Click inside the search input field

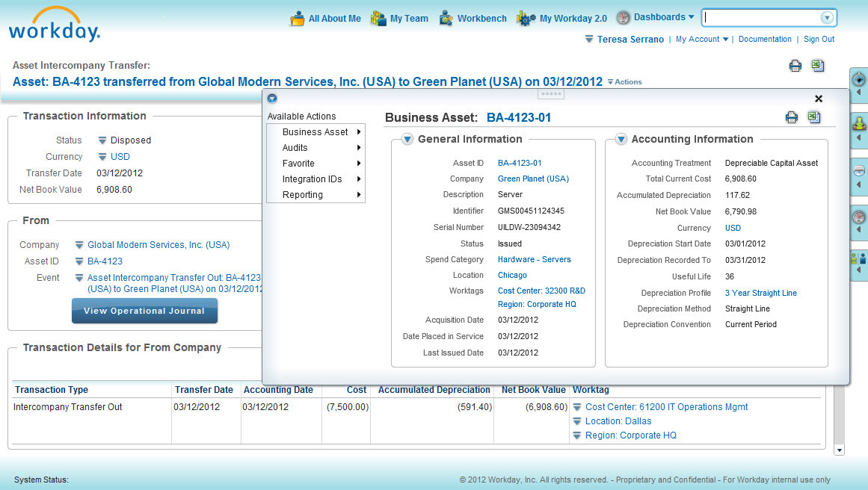pyautogui.click(x=762, y=18)
